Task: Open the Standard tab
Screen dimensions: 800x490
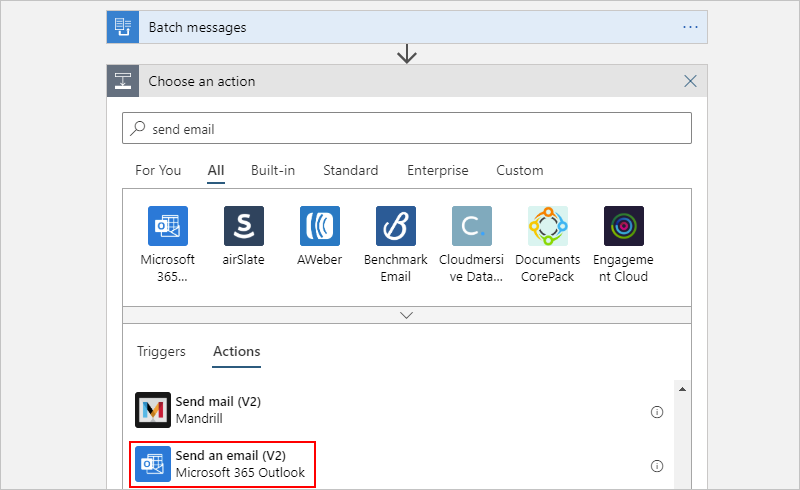Action: click(x=351, y=170)
